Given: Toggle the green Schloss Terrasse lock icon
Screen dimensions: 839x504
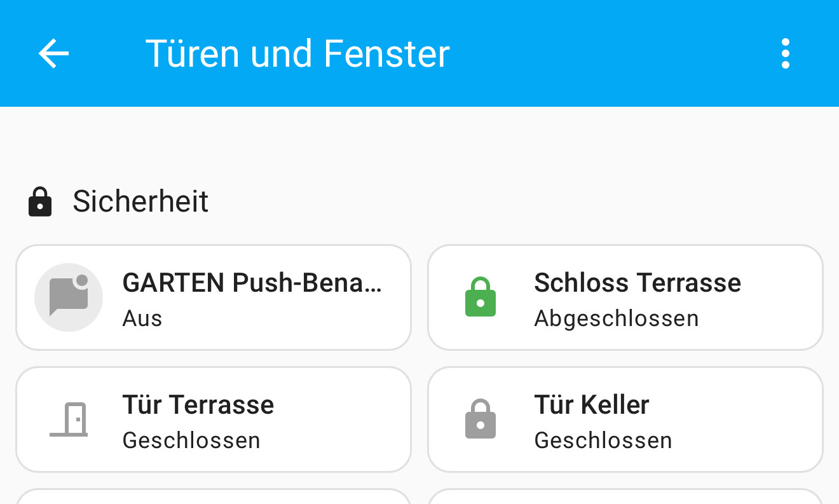Looking at the screenshot, I should pyautogui.click(x=481, y=297).
